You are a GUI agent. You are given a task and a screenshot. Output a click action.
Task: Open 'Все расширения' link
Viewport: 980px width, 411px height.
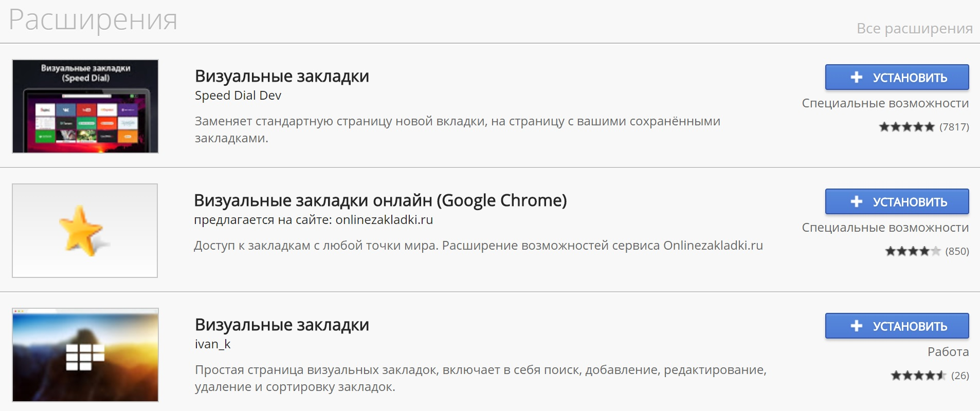point(914,29)
